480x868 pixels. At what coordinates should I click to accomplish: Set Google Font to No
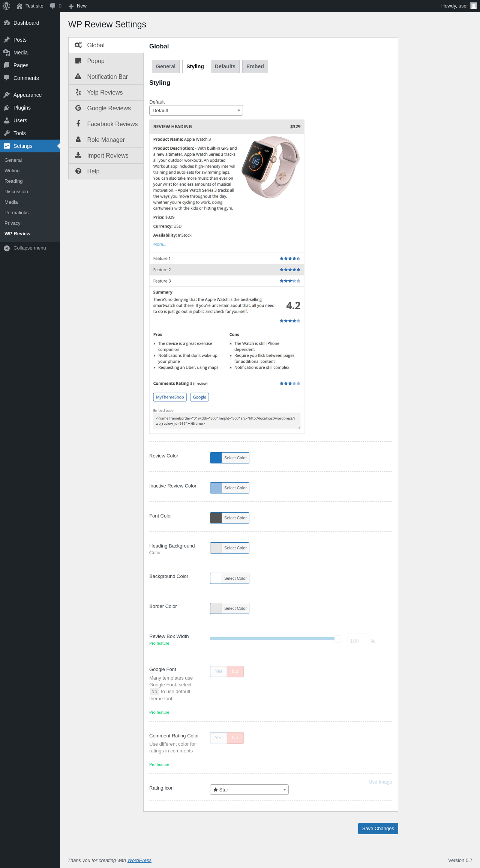[235, 671]
